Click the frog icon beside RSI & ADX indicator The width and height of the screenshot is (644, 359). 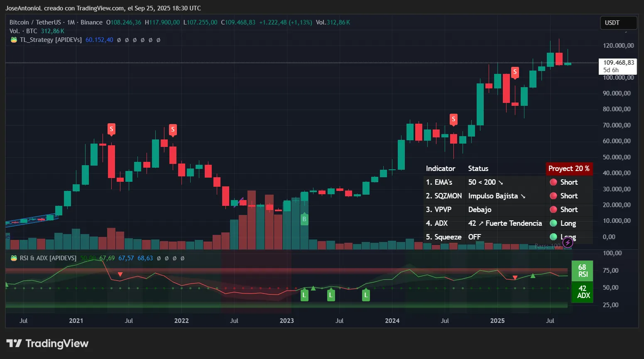click(x=13, y=258)
